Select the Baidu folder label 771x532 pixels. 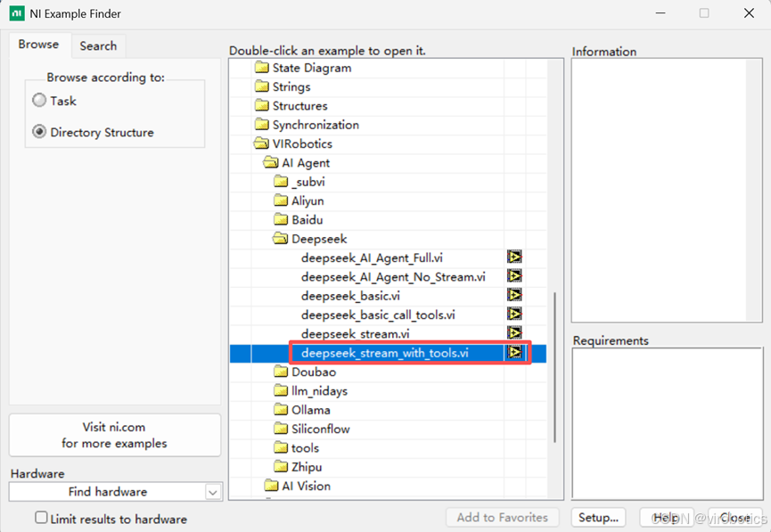(307, 220)
